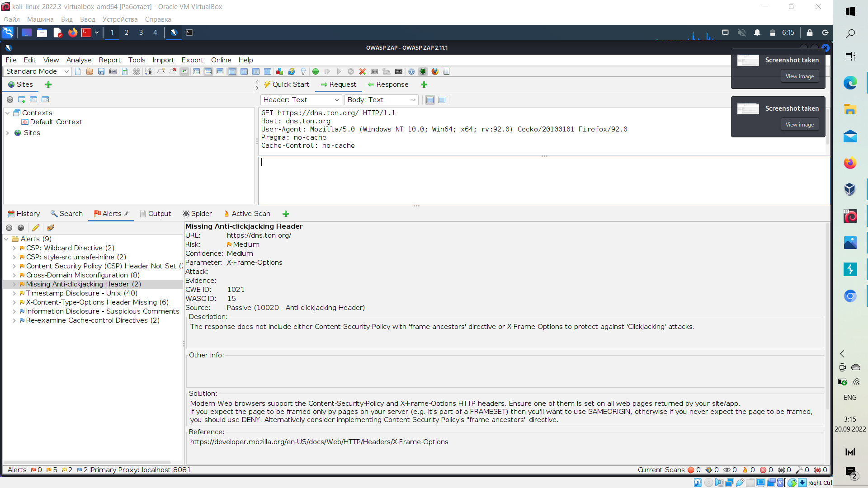Click the target icon in Alerts toolbar
This screenshot has height=488, width=868.
point(9,228)
